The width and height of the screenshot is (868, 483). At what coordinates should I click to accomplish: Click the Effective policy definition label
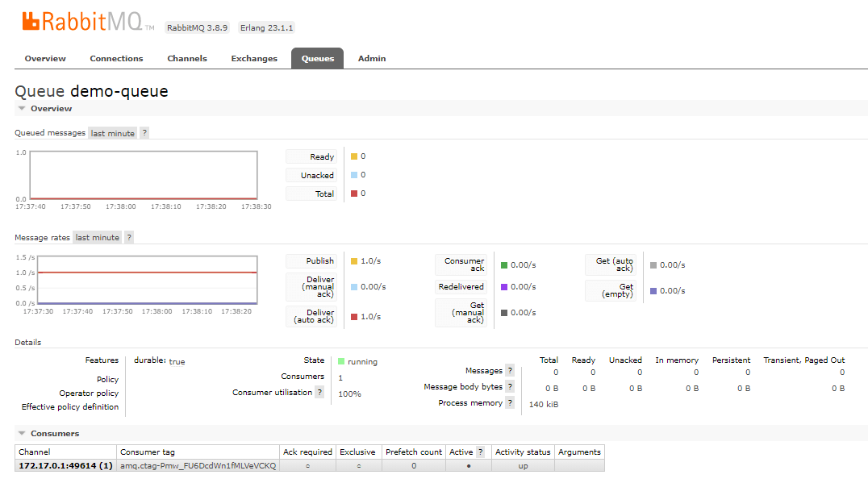pyautogui.click(x=69, y=406)
